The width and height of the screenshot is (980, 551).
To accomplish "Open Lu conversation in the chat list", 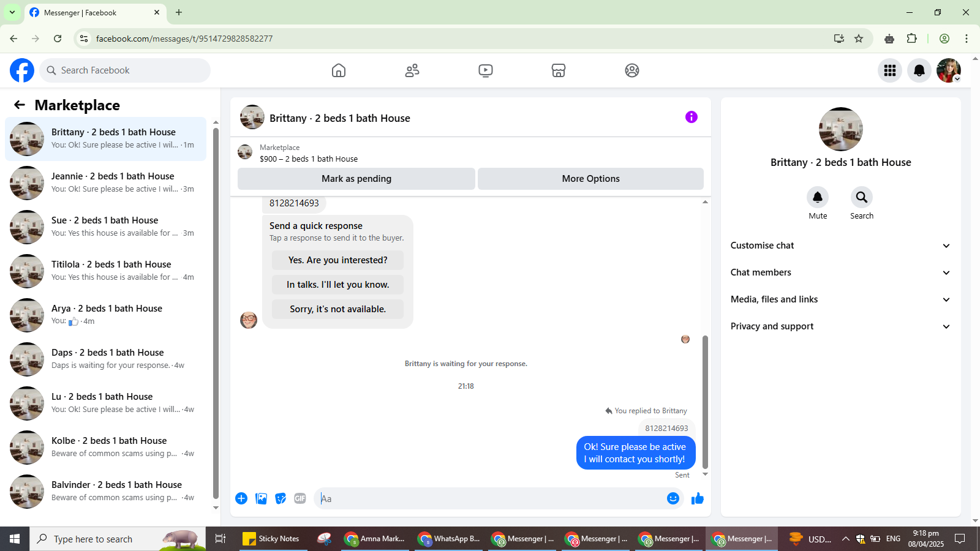I will click(105, 403).
